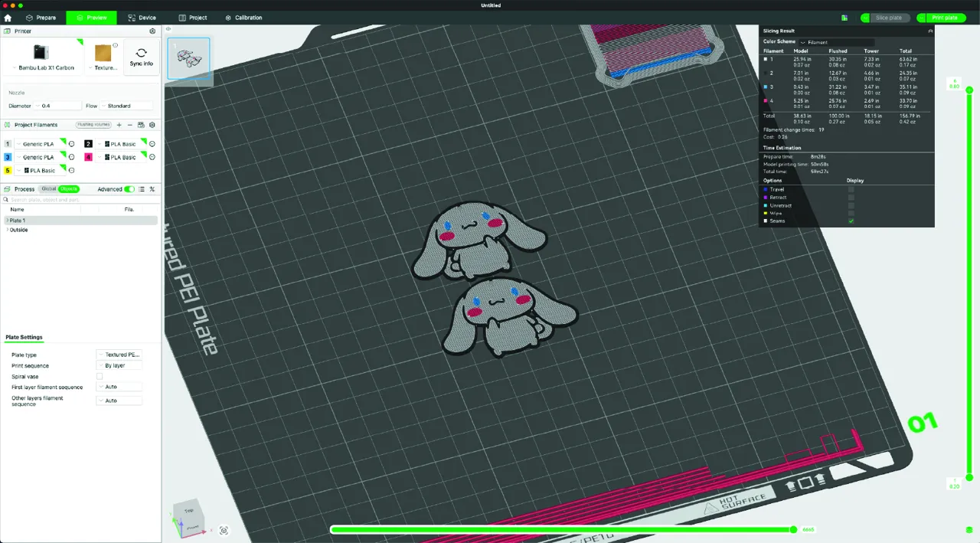The width and height of the screenshot is (980, 543).
Task: Click the Flushing volumes button
Action: click(93, 125)
